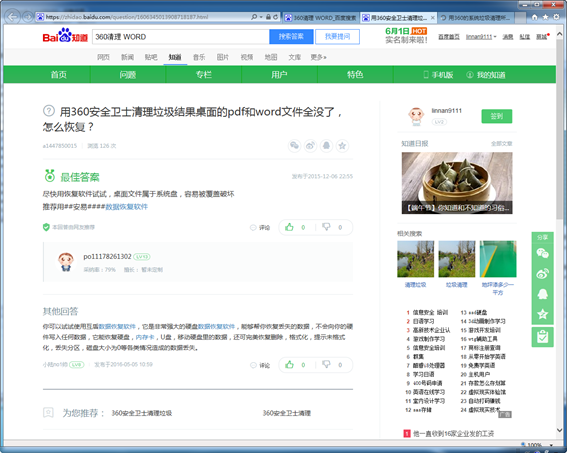Click the browser back arrow button
Screen dimensions: 567x453
click(12, 17)
